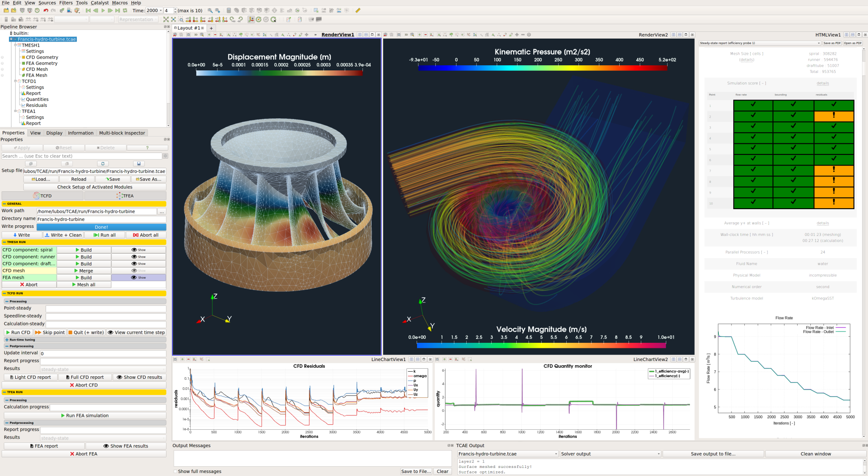Activate the 3D interaction mode icon
The height and width of the screenshot is (476, 868).
pos(195,35)
